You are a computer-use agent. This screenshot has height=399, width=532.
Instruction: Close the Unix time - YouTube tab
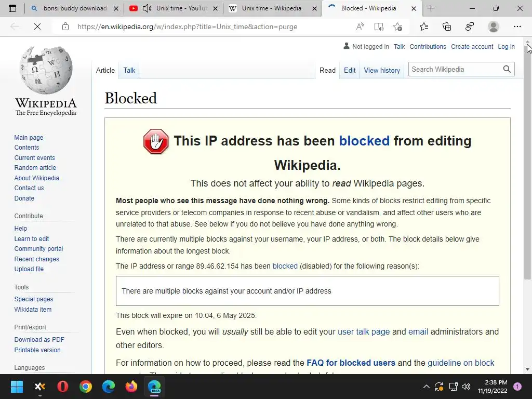click(x=215, y=9)
